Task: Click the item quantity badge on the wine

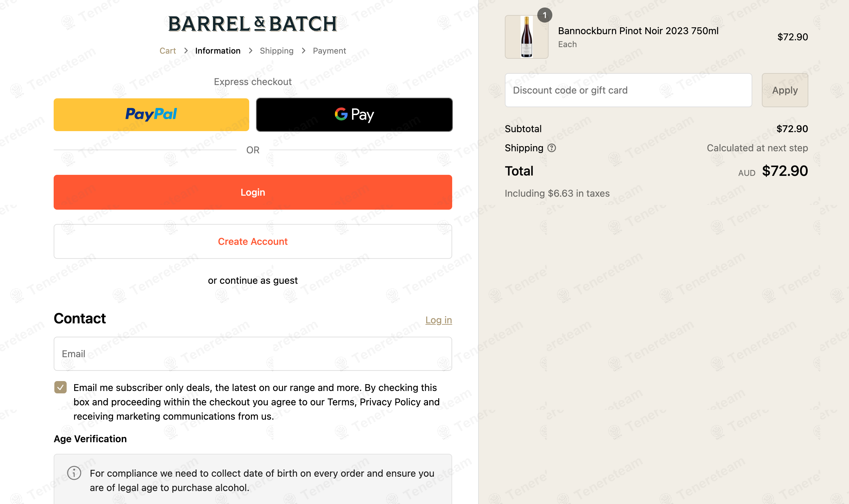Action: pyautogui.click(x=545, y=15)
